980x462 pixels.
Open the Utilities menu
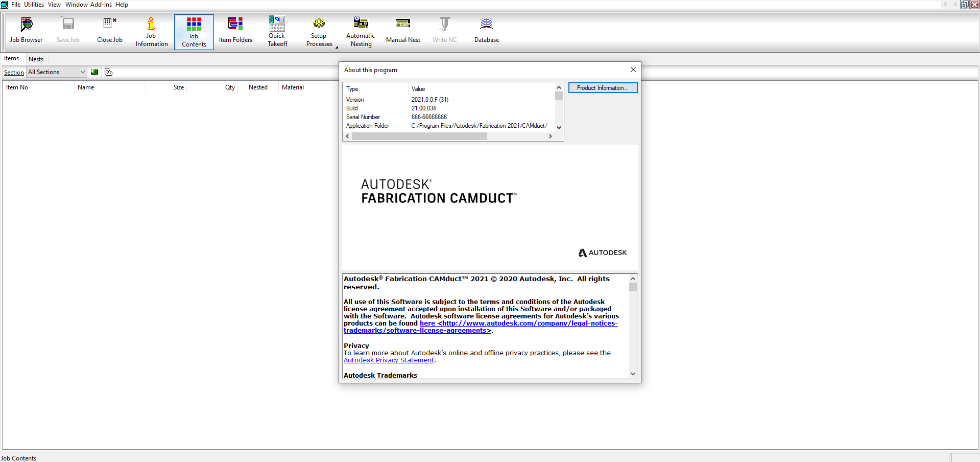pyautogui.click(x=34, y=5)
